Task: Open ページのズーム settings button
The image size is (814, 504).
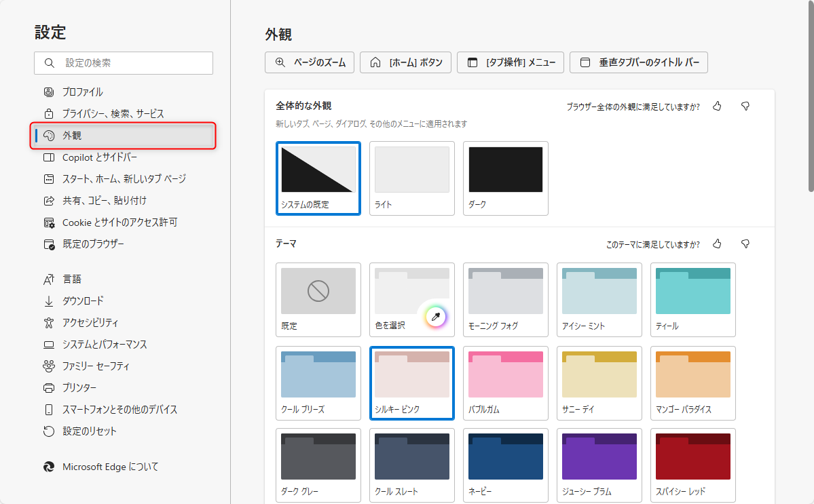Action: click(x=310, y=62)
